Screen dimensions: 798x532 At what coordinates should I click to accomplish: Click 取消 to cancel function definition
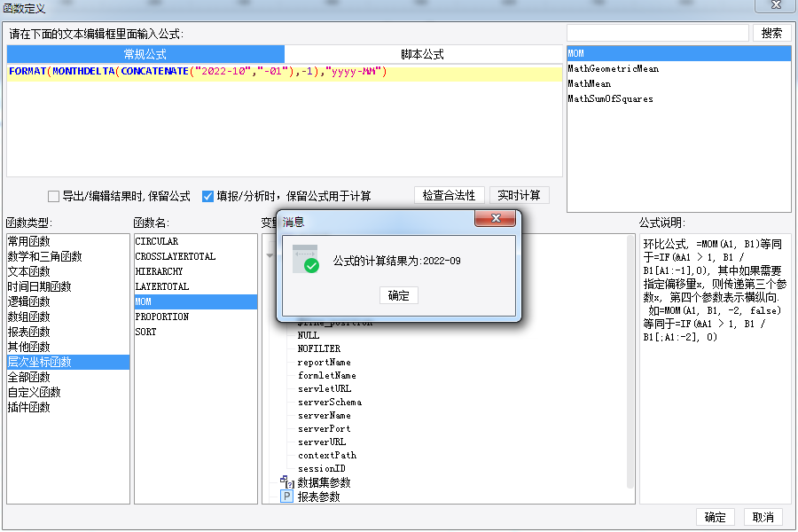763,517
